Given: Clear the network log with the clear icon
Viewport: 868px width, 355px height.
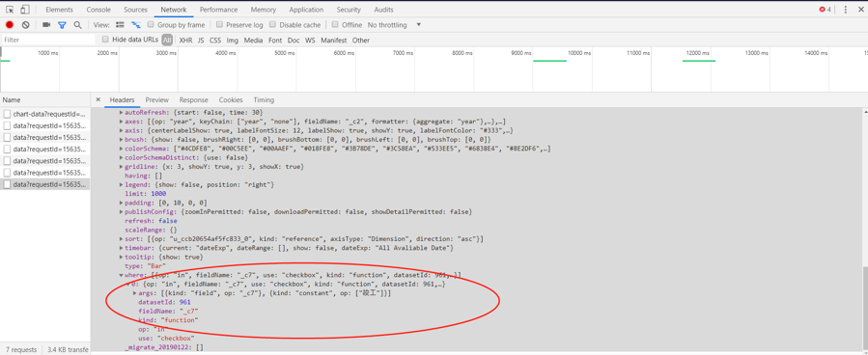Looking at the screenshot, I should pos(25,25).
